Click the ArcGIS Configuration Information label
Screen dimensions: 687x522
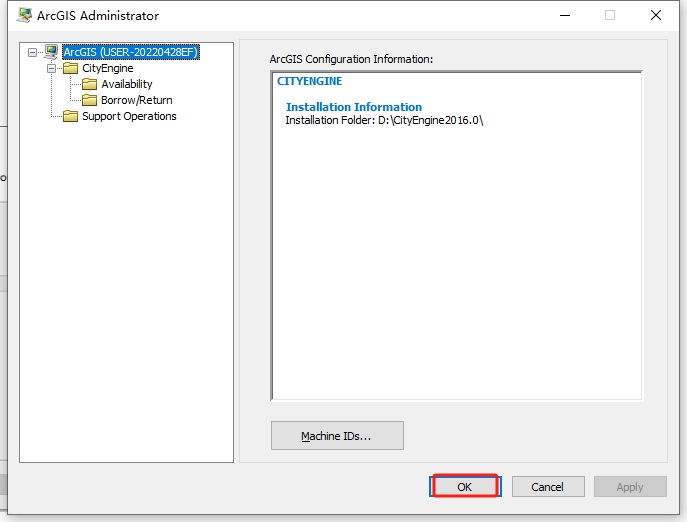pos(351,59)
